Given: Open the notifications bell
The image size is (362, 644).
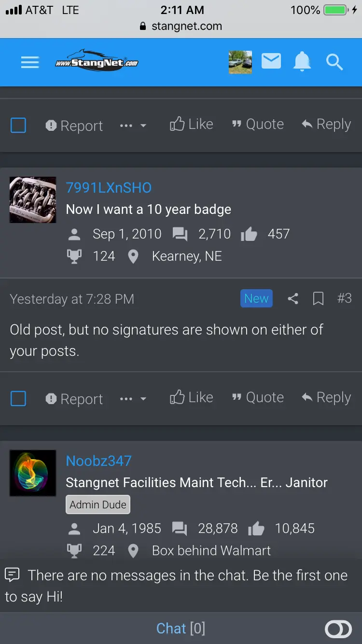Looking at the screenshot, I should coord(302,62).
